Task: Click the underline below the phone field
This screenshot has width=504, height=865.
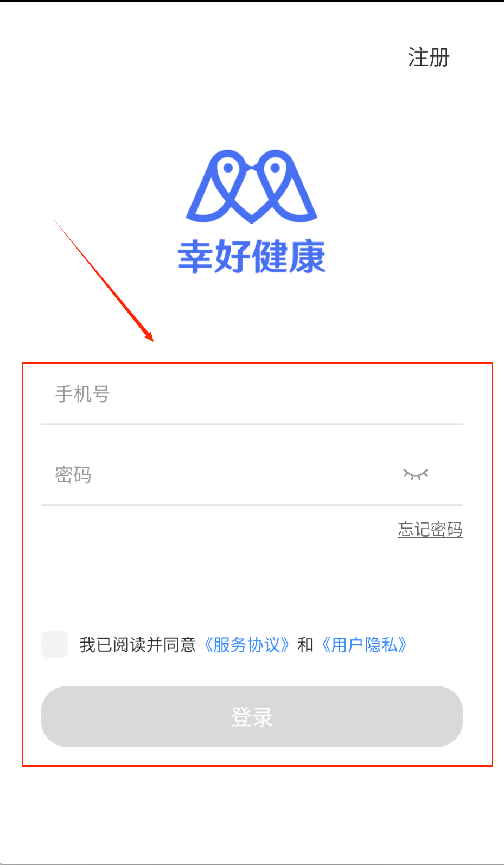Action: [252, 424]
